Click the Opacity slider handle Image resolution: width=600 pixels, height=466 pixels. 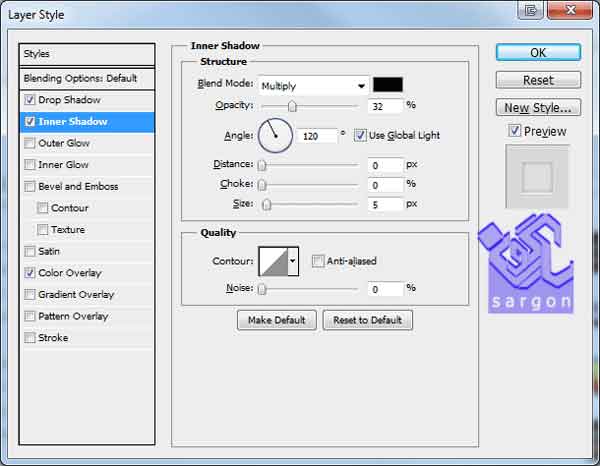(292, 106)
